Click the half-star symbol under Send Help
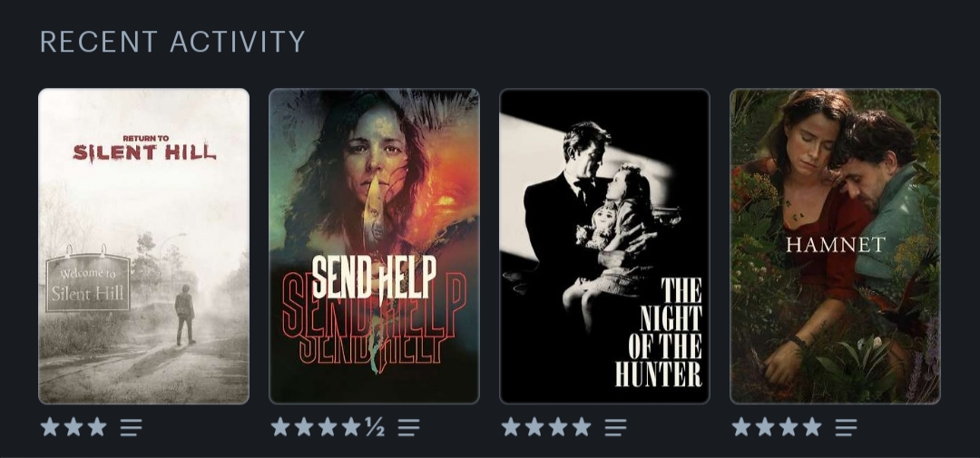 point(375,427)
